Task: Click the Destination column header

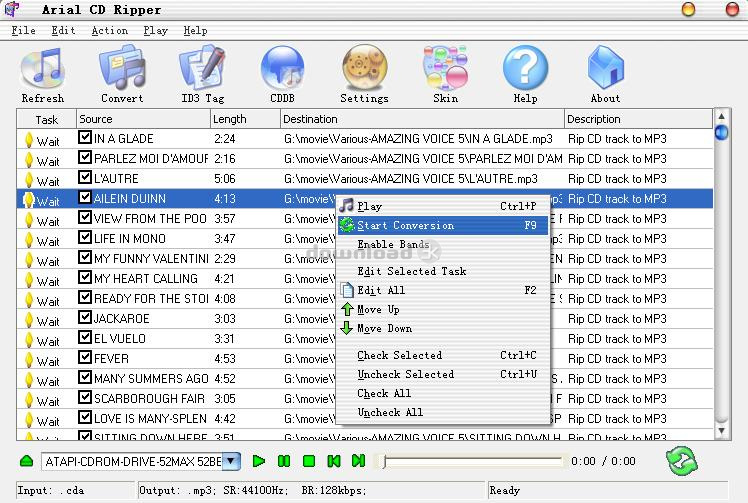Action: click(422, 119)
